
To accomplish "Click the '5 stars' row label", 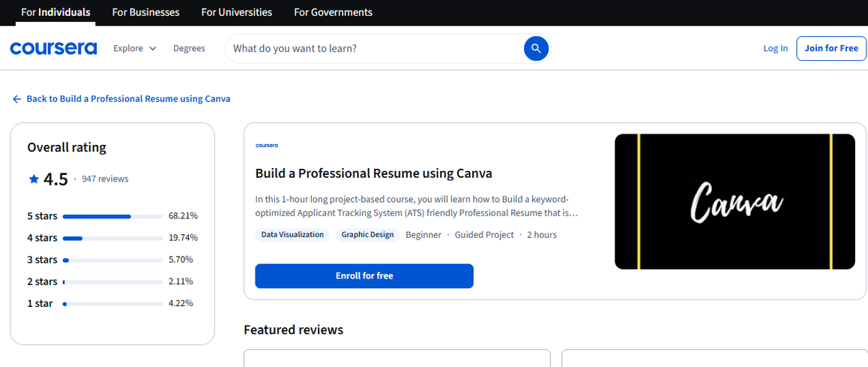I will (x=42, y=215).
